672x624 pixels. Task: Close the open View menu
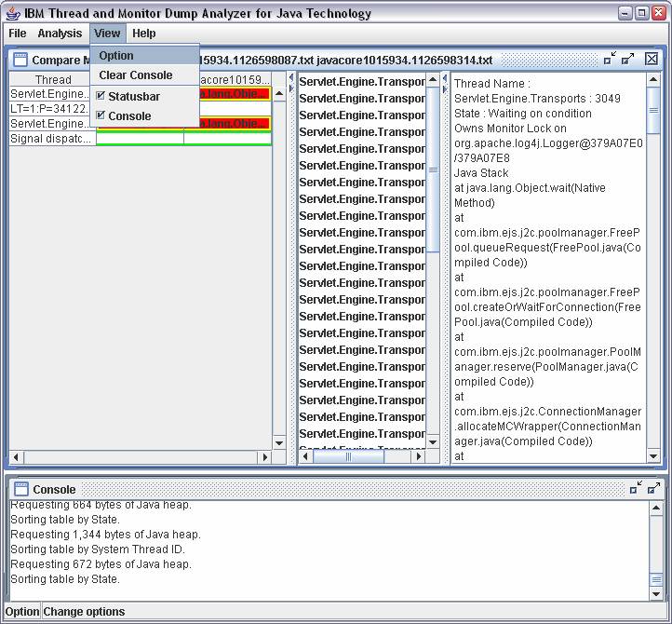[107, 33]
